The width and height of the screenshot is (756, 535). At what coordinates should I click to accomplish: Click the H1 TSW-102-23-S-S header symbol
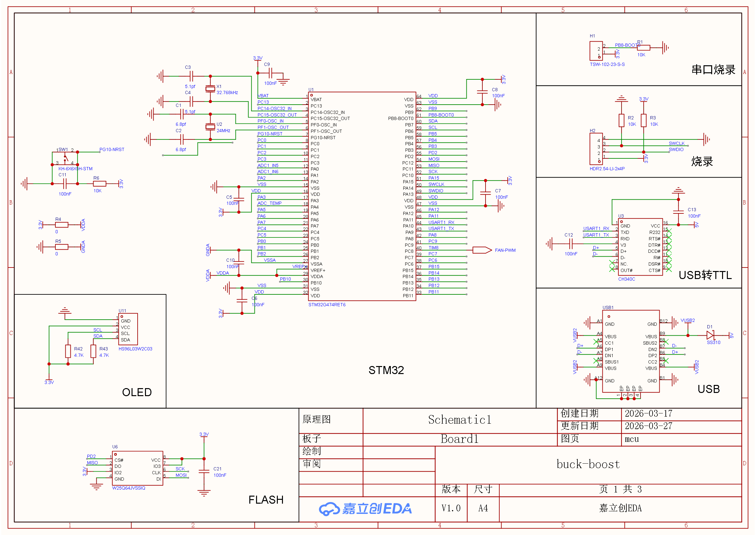pos(596,51)
